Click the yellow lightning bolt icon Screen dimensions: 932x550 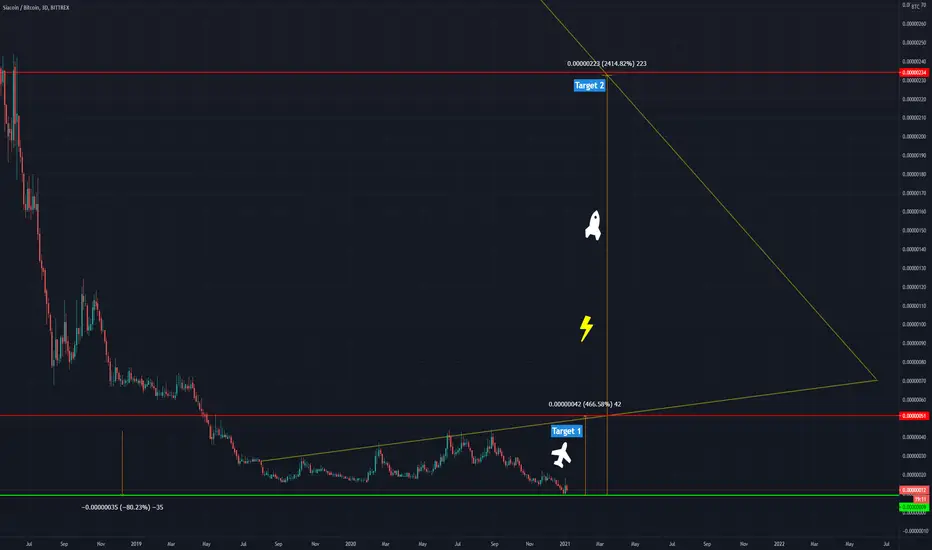coord(586,328)
